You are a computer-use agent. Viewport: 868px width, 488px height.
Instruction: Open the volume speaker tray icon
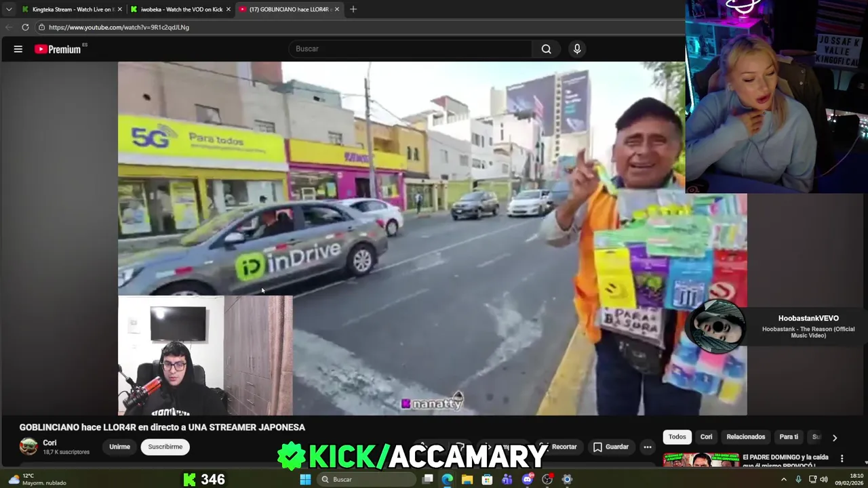tap(824, 479)
